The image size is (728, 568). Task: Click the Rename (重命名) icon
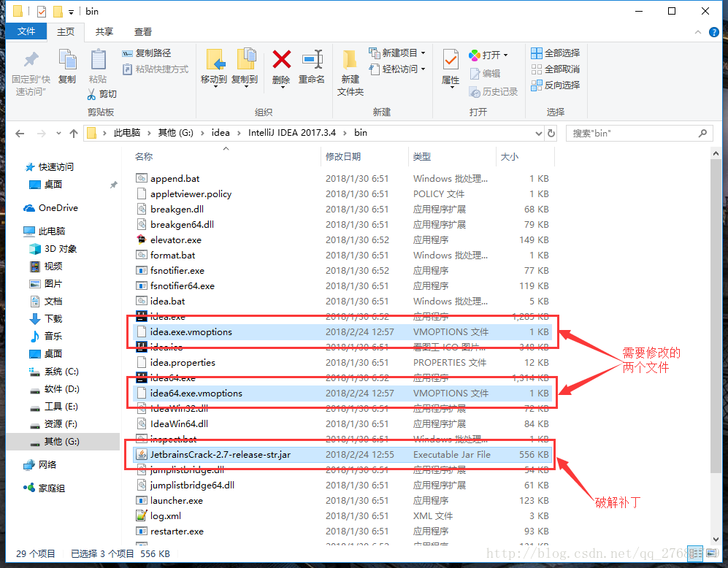tap(312, 59)
